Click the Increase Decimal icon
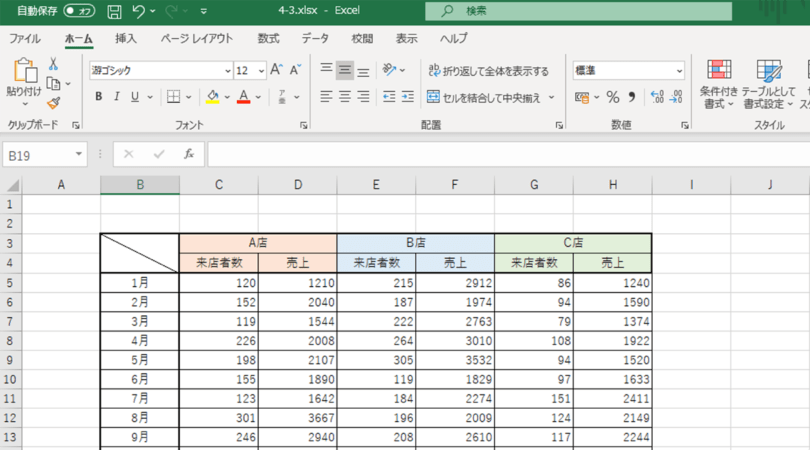The image size is (810, 450). (657, 97)
